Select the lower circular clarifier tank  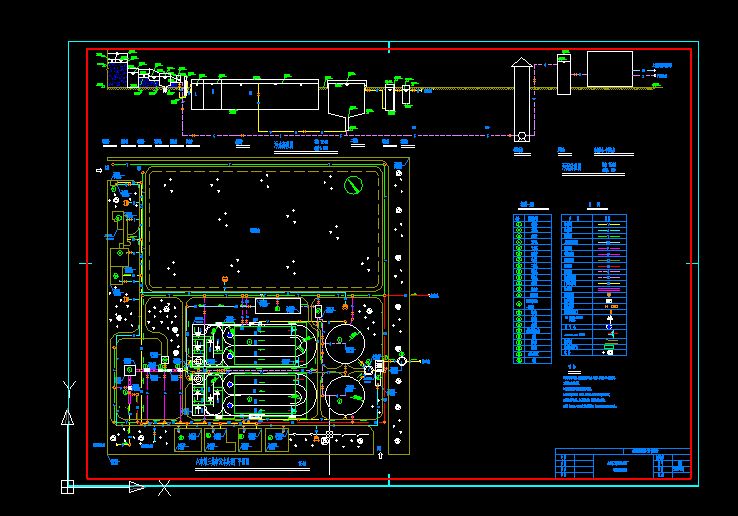(x=345, y=396)
